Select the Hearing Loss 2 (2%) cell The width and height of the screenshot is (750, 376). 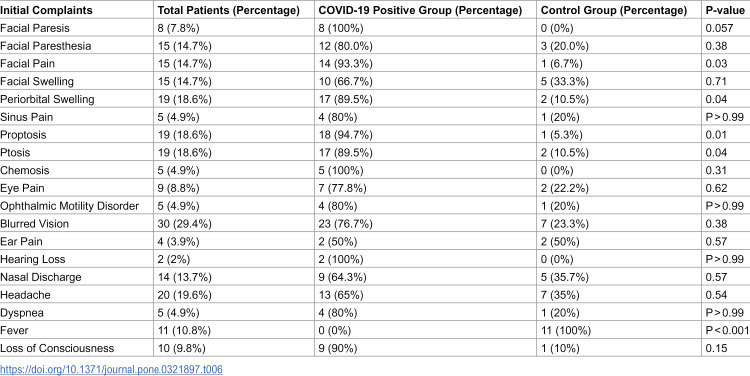174,259
